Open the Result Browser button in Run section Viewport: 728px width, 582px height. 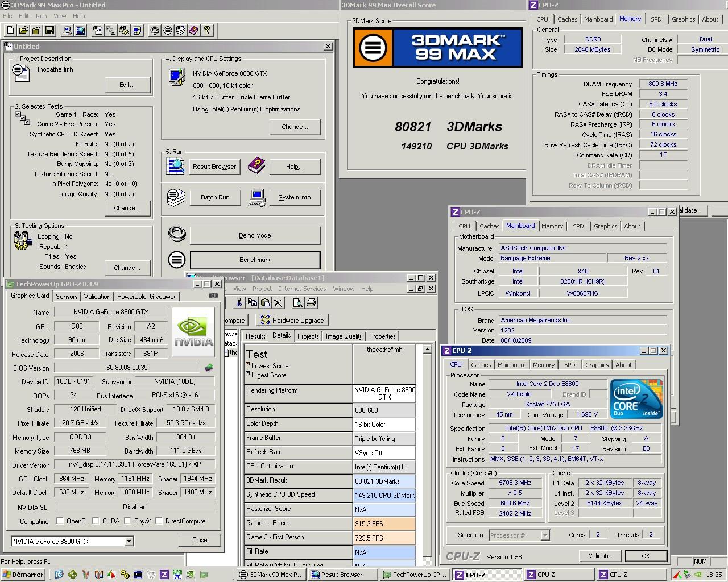coord(214,167)
